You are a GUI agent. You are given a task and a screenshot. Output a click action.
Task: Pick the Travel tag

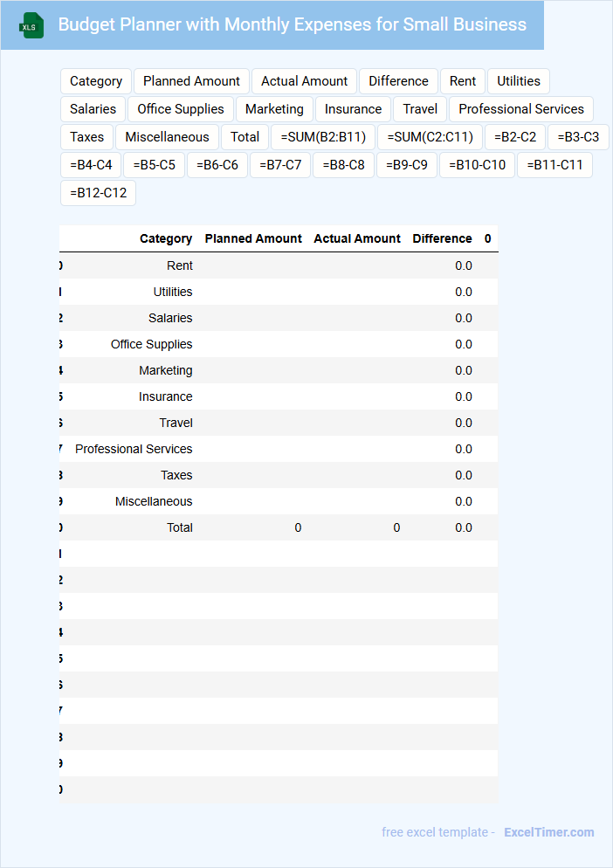coord(420,109)
